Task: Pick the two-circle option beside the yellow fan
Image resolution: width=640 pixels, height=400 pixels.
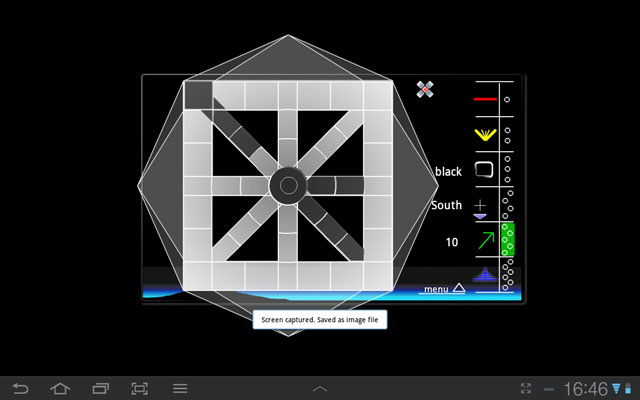Action: 507,136
